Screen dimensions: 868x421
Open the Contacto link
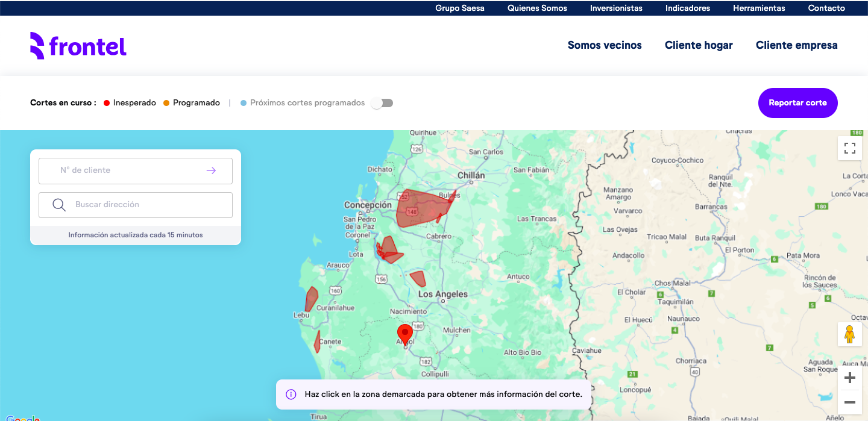(826, 8)
